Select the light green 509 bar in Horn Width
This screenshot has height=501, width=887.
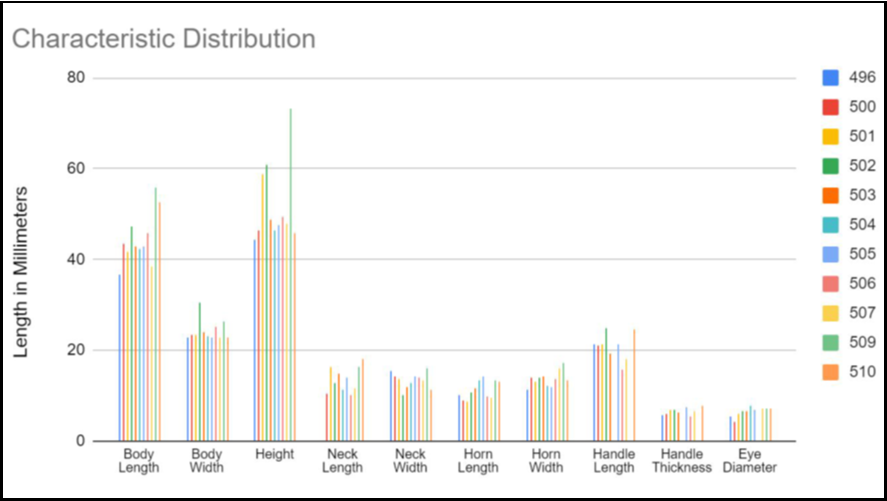pos(563,401)
